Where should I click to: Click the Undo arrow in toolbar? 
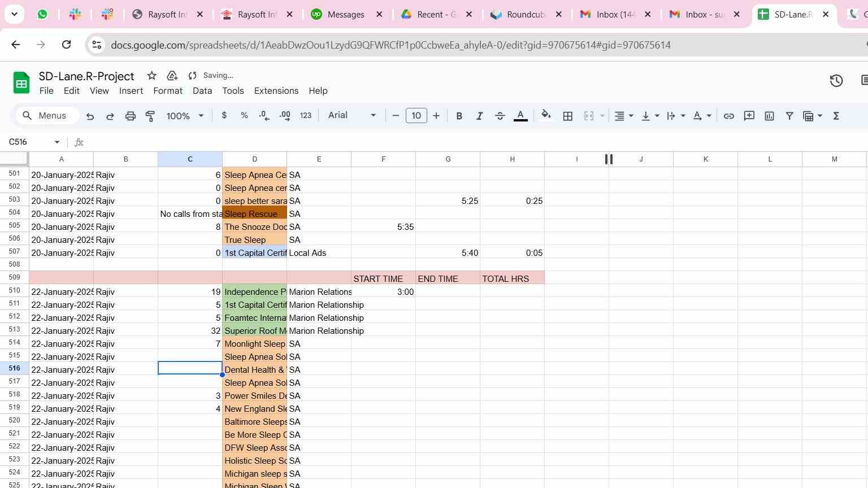pos(90,116)
